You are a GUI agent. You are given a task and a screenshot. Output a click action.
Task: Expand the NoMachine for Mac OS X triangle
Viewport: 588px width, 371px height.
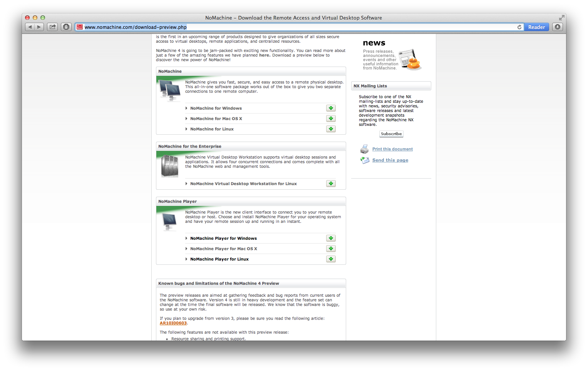coord(186,119)
